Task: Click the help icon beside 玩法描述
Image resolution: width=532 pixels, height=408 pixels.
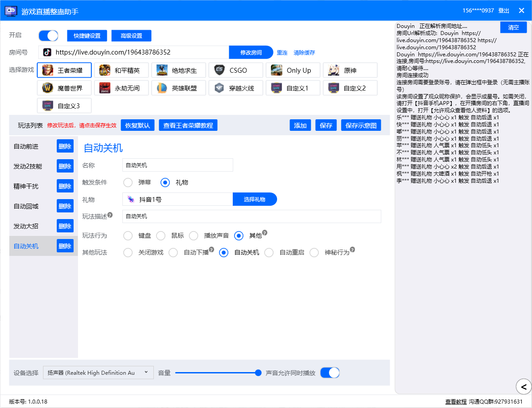Action: click(x=110, y=215)
